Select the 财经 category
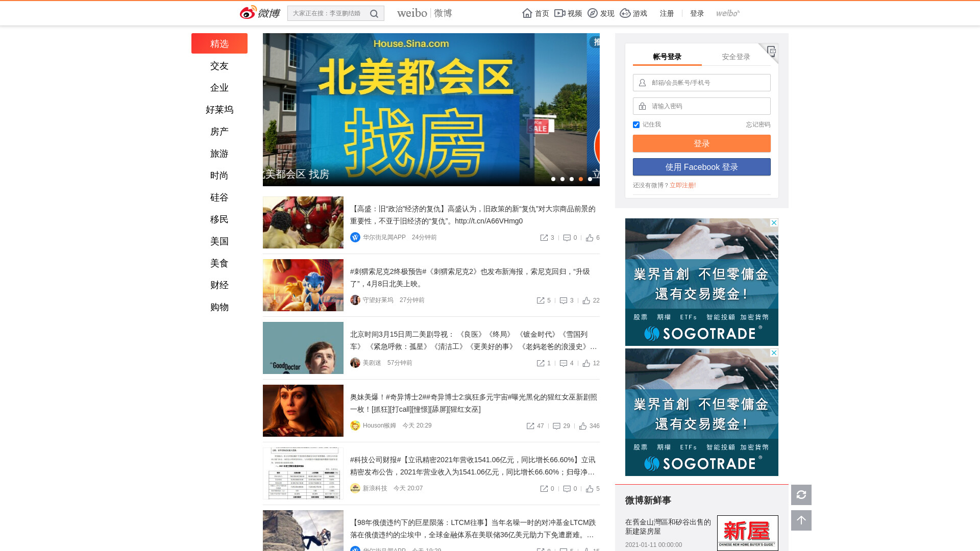 (x=219, y=285)
